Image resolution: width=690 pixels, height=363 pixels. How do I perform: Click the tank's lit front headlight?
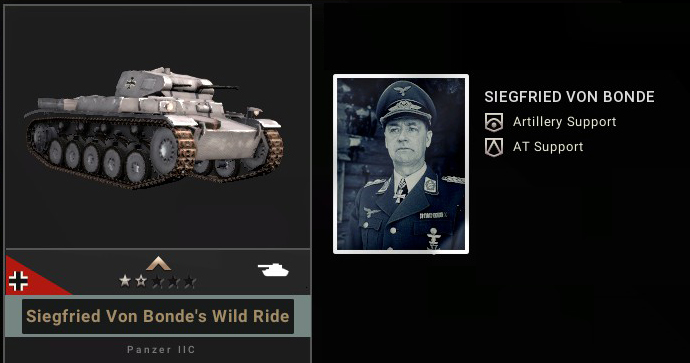[168, 106]
